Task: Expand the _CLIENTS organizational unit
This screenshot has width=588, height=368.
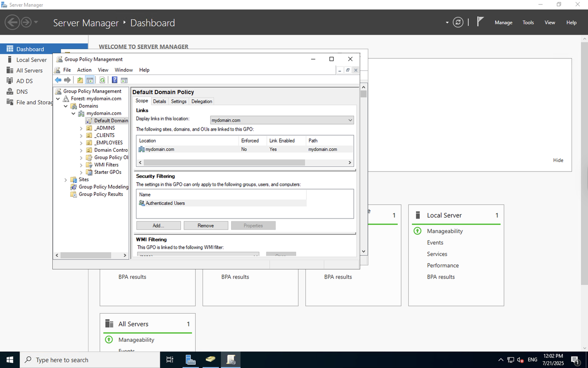Action: click(81, 135)
